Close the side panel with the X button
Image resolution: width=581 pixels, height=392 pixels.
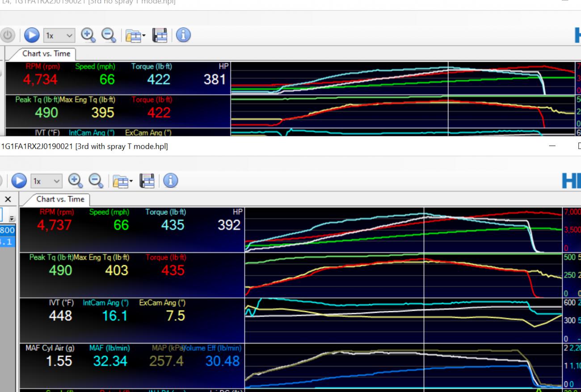coord(8,199)
